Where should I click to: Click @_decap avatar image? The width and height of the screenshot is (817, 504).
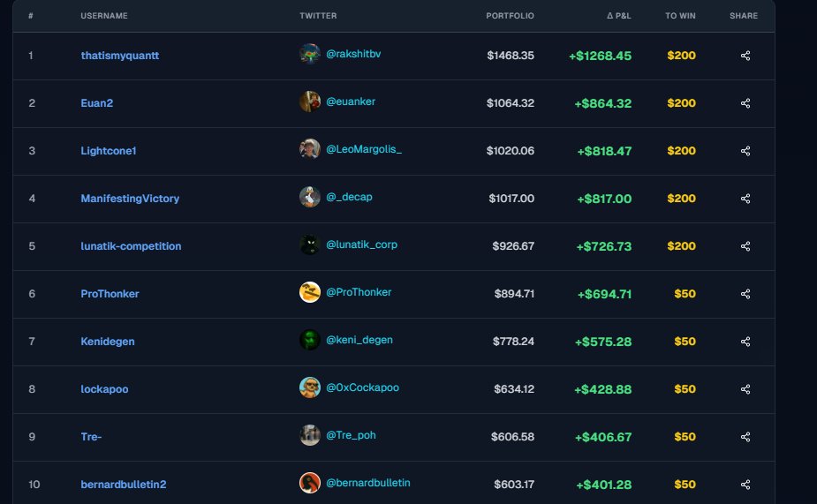click(309, 197)
